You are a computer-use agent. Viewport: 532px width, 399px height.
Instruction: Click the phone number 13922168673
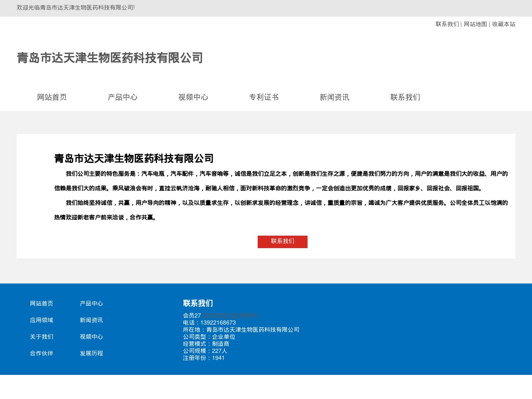pos(218,323)
